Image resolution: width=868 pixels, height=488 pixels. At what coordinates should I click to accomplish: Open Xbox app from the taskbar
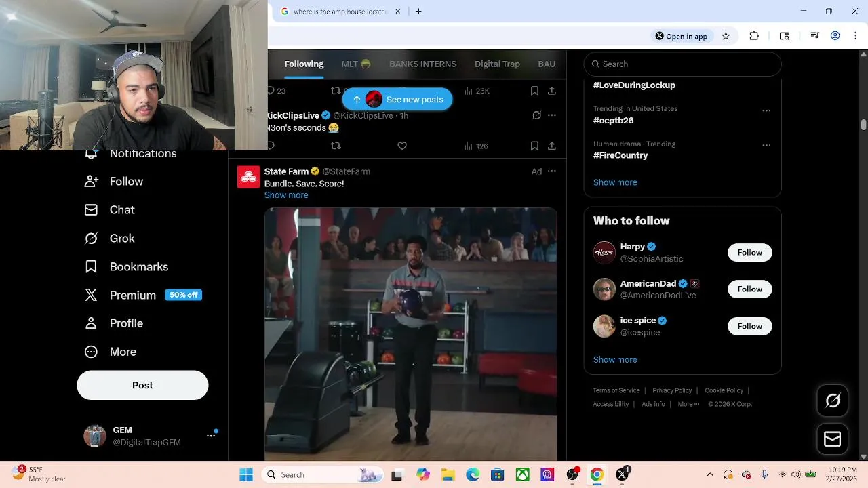pyautogui.click(x=522, y=474)
